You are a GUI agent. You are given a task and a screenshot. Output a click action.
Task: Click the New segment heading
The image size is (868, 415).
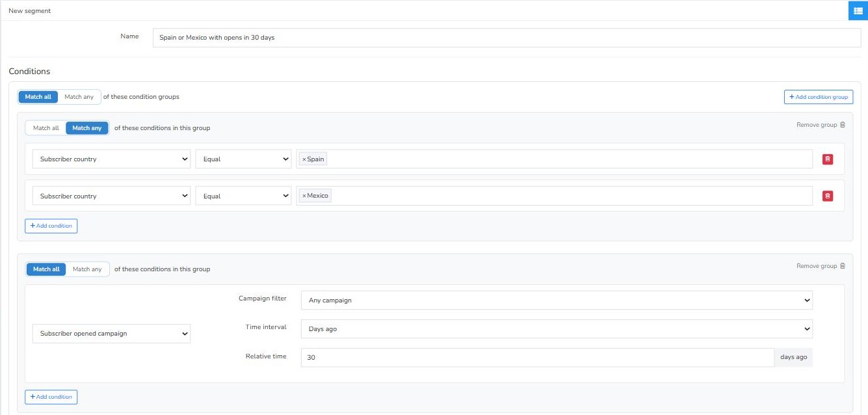tap(30, 11)
